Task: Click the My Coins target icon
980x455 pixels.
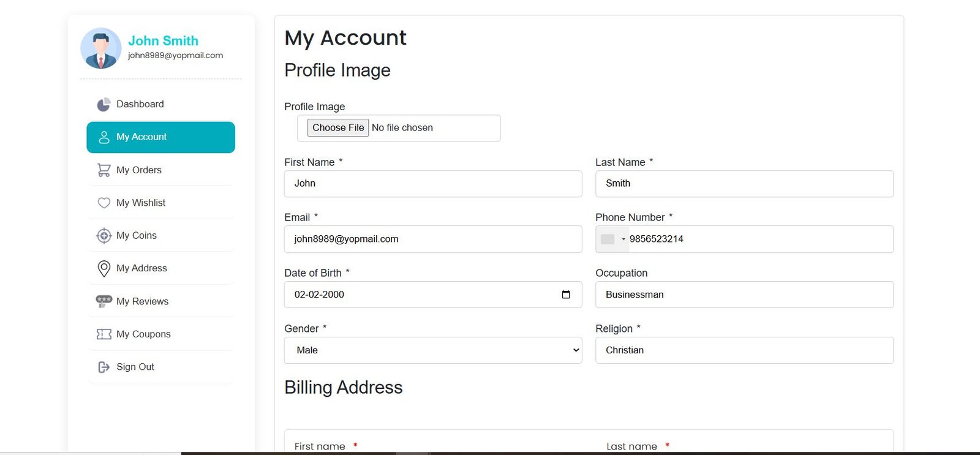Action: 104,236
